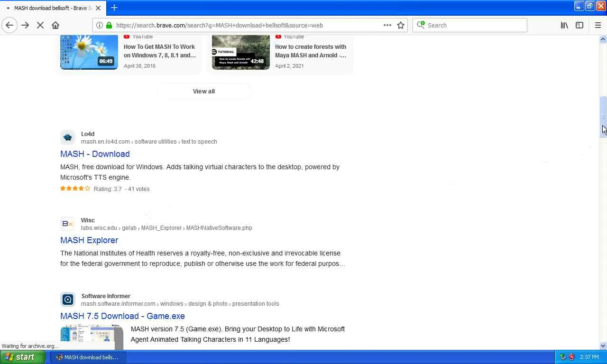Select the MASH download bellsoft tab
The height and width of the screenshot is (364, 607).
click(53, 8)
